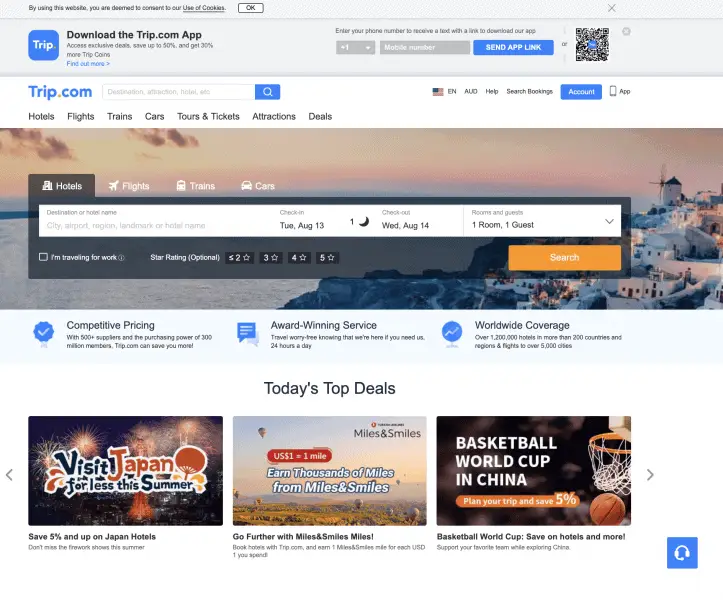Open Tours & Tickets navigation item
Viewport: 723px width, 600px height.
pos(208,116)
